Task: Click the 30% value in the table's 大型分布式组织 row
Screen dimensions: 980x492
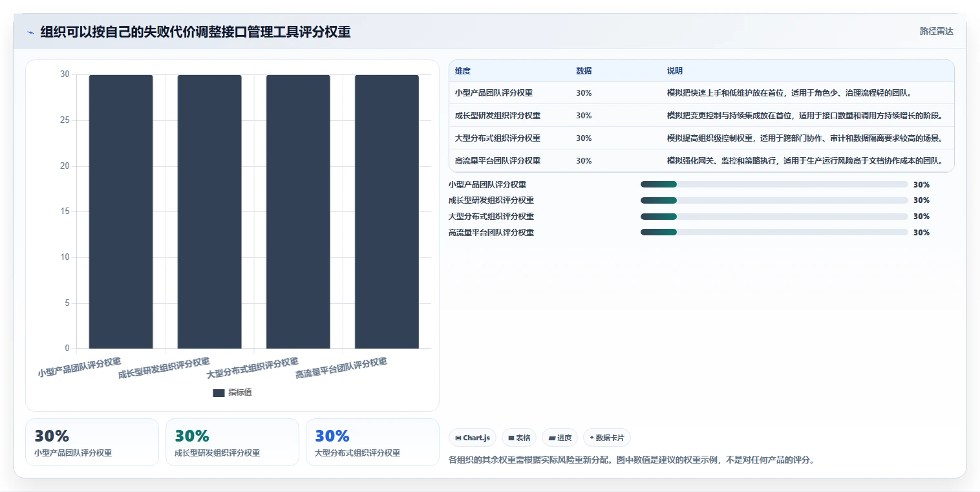Action: point(584,138)
